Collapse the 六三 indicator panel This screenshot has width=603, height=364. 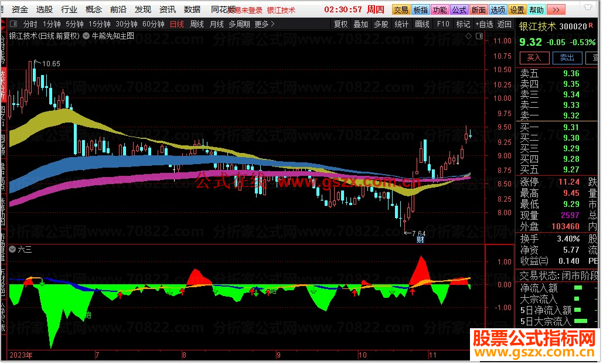(12, 249)
